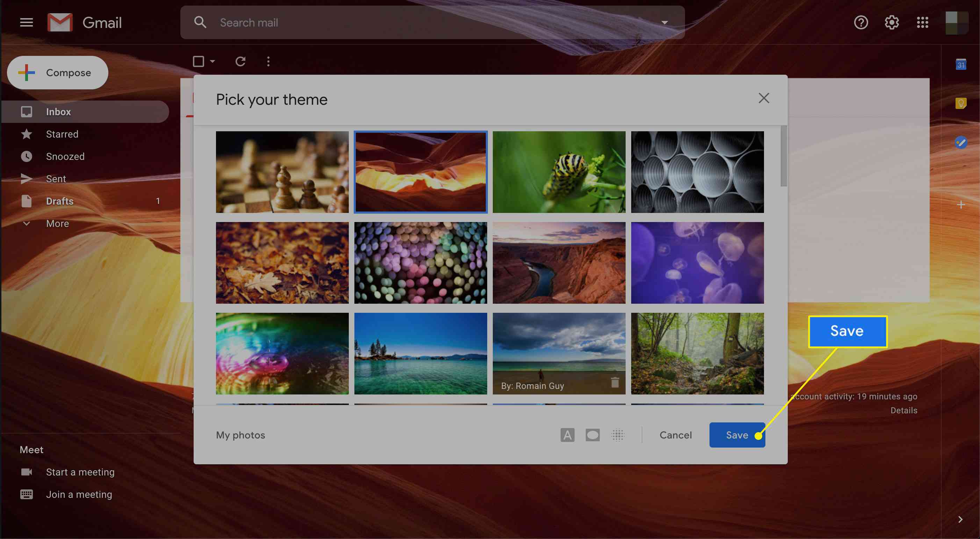Select the caterpillar nature theme
Screen dimensions: 980x539
pyautogui.click(x=560, y=171)
